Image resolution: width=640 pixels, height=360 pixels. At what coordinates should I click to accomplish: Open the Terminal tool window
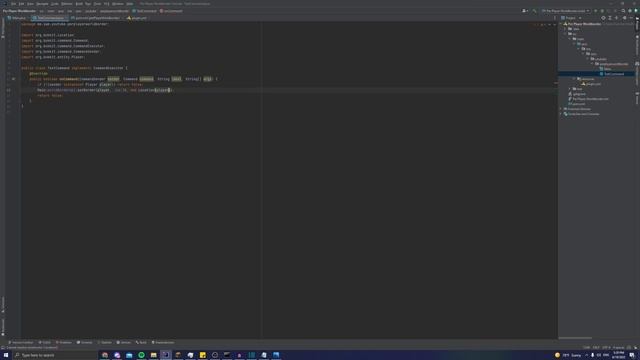(84, 342)
